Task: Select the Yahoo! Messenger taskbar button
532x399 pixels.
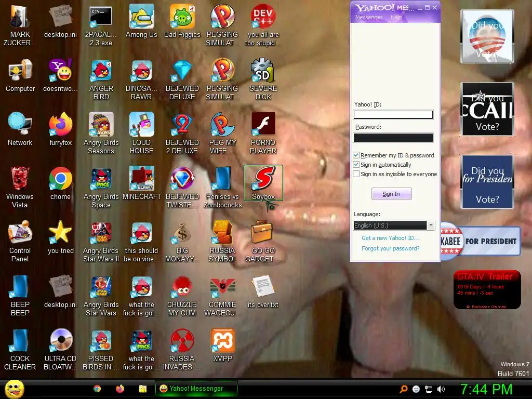Action: click(196, 389)
